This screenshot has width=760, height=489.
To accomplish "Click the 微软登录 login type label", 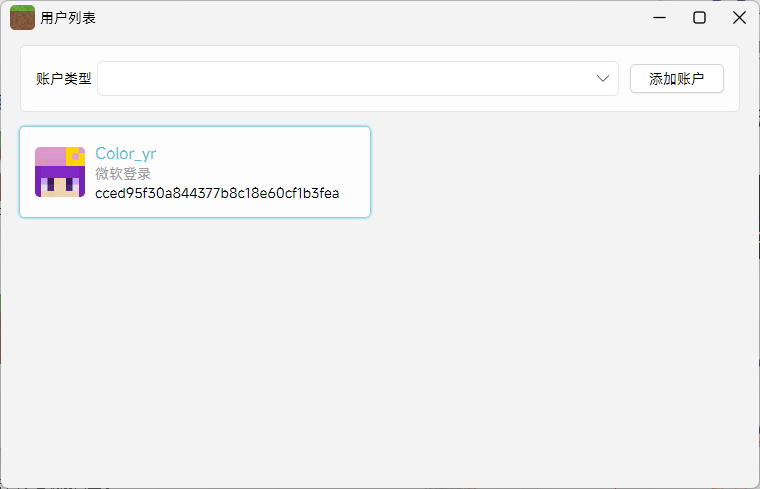I will click(x=123, y=174).
